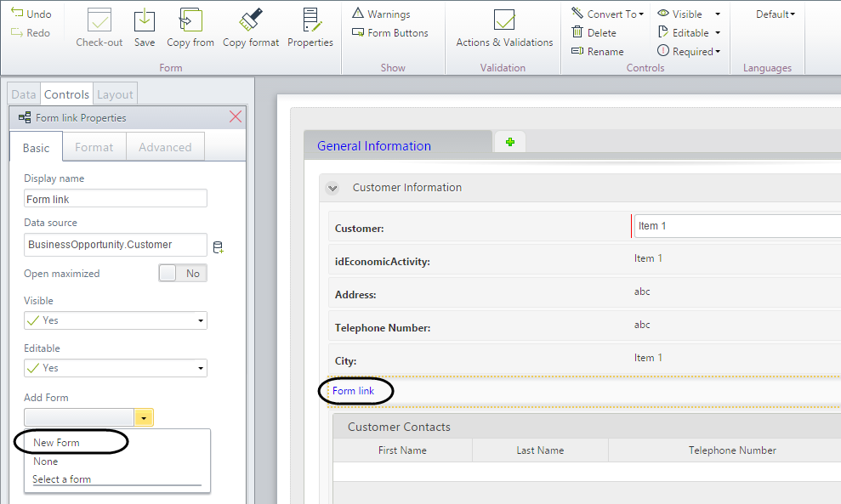Screen dimensions: 841x504
Task: Delete the selected control
Action: pos(594,32)
